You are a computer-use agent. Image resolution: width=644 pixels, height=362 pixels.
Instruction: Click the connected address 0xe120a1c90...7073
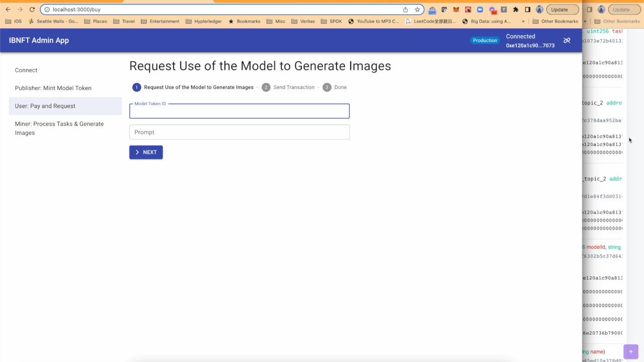[530, 45]
